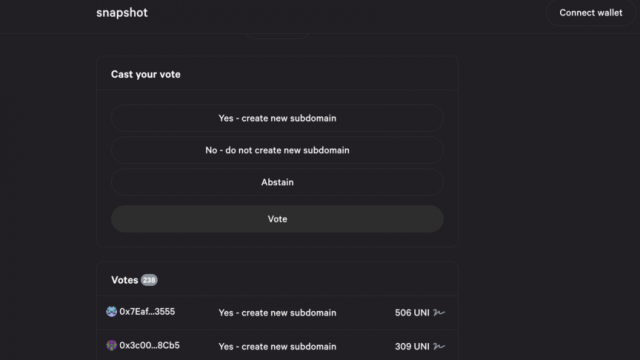Image resolution: width=640 pixels, height=360 pixels.
Task: Click the 506 UNI voting power
Action: click(x=412, y=313)
